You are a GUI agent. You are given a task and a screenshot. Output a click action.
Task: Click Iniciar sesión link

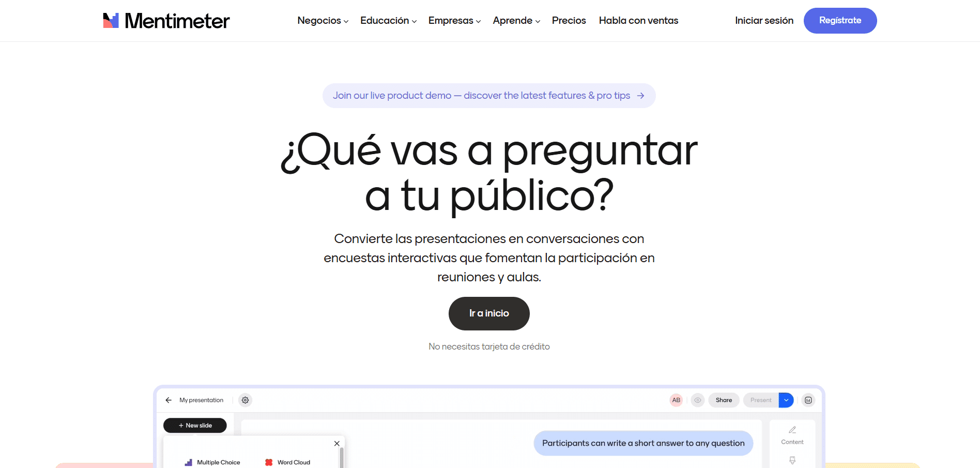pyautogui.click(x=764, y=21)
